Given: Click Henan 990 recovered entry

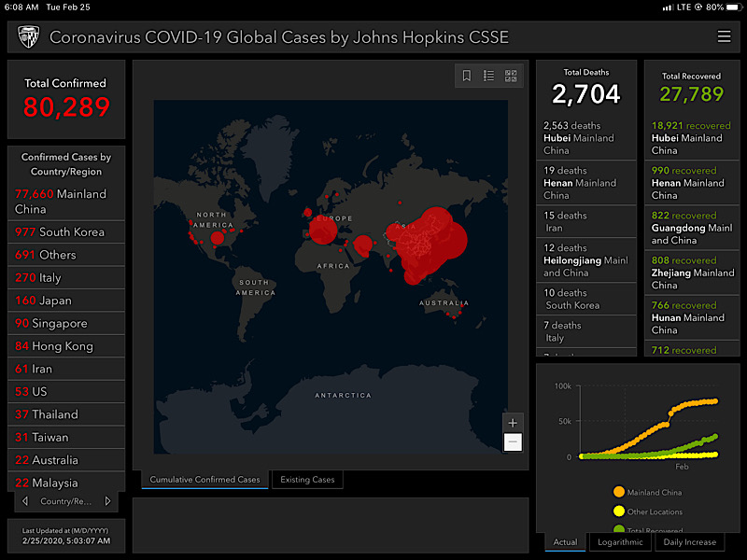Looking at the screenshot, I should point(692,183).
